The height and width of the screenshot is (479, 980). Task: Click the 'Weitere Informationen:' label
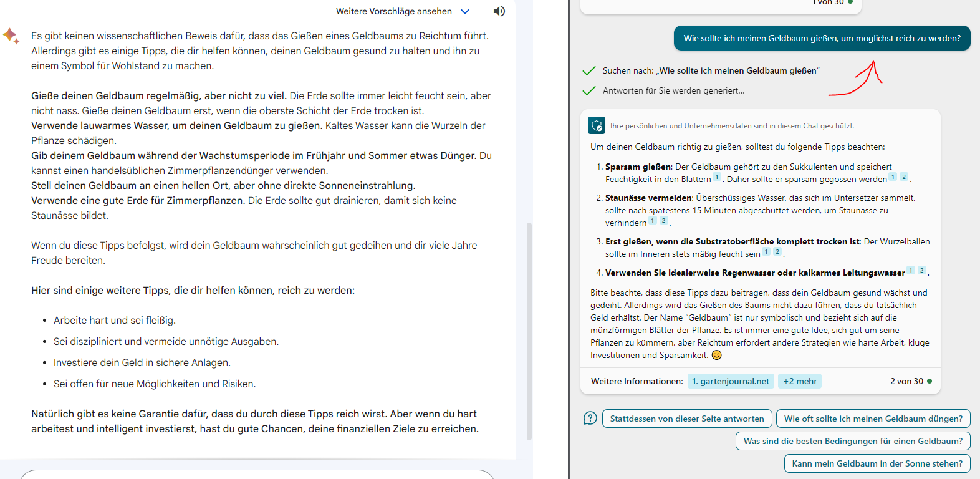[637, 381]
